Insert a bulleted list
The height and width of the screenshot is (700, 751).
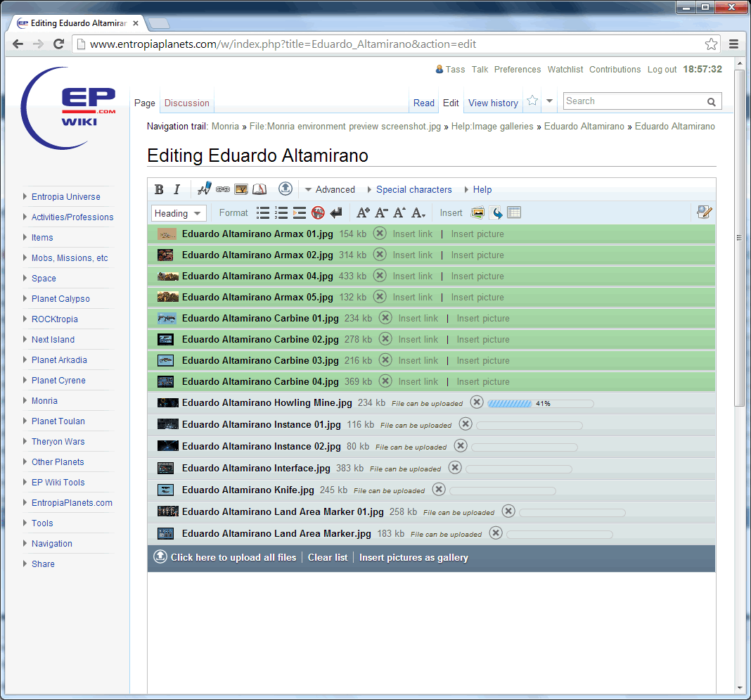coord(263,213)
